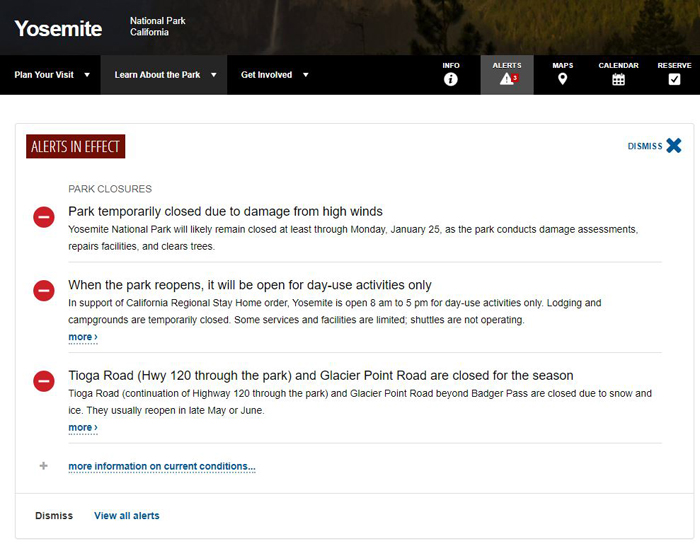Screen dimensions: 700x546
Task: Open the View all alerts link
Action: (x=127, y=516)
